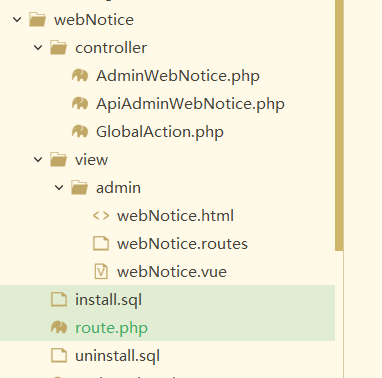
Task: Click the webNotice.routes file icon
Action: (x=101, y=243)
